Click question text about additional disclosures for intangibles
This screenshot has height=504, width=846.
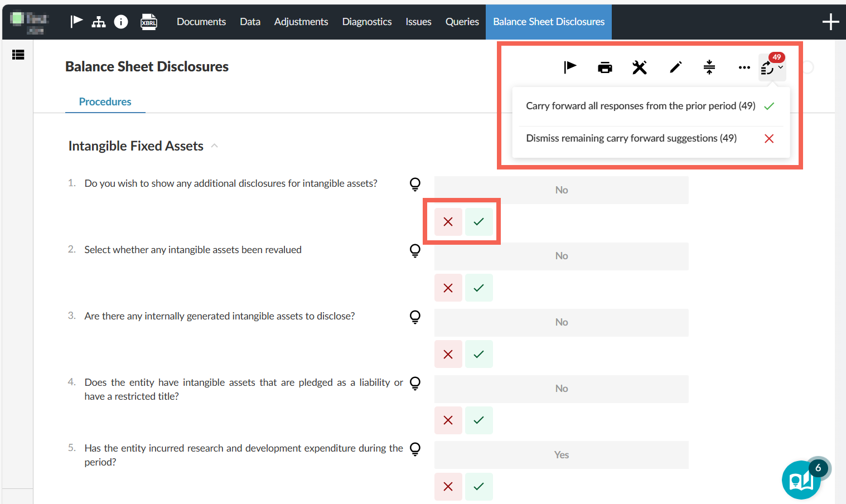[x=231, y=183]
